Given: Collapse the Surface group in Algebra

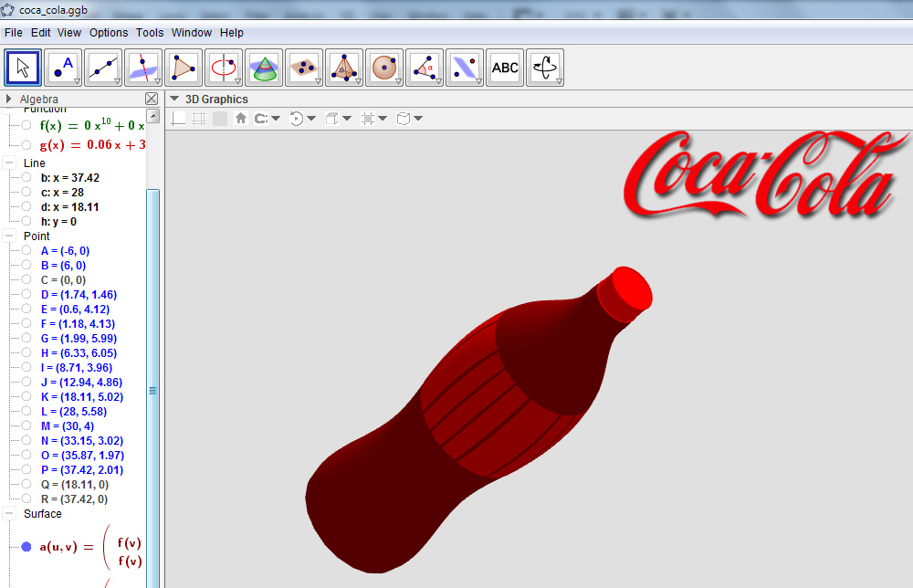Looking at the screenshot, I should pos(9,513).
